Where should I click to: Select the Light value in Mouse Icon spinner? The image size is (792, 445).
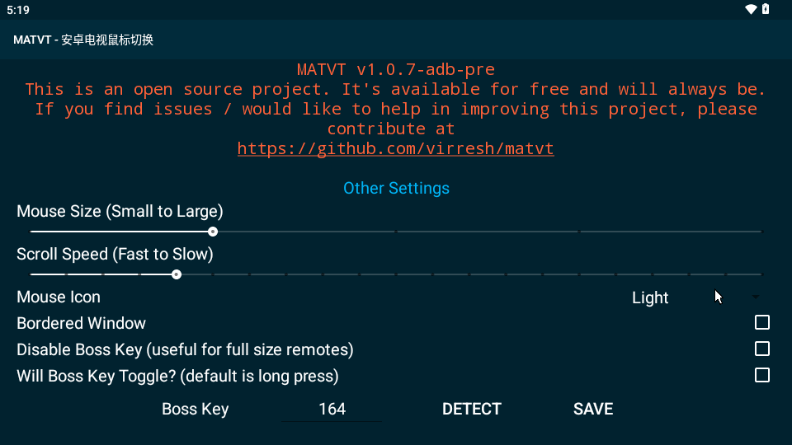[x=650, y=298]
